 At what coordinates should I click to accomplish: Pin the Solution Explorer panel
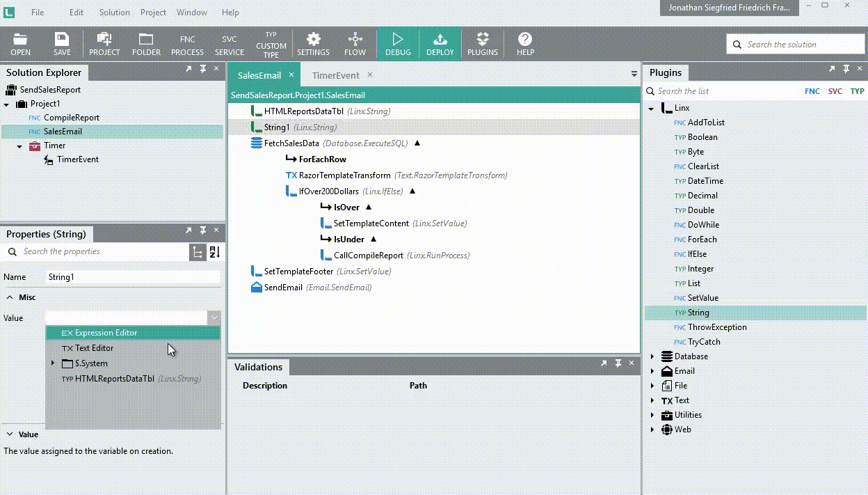click(202, 69)
